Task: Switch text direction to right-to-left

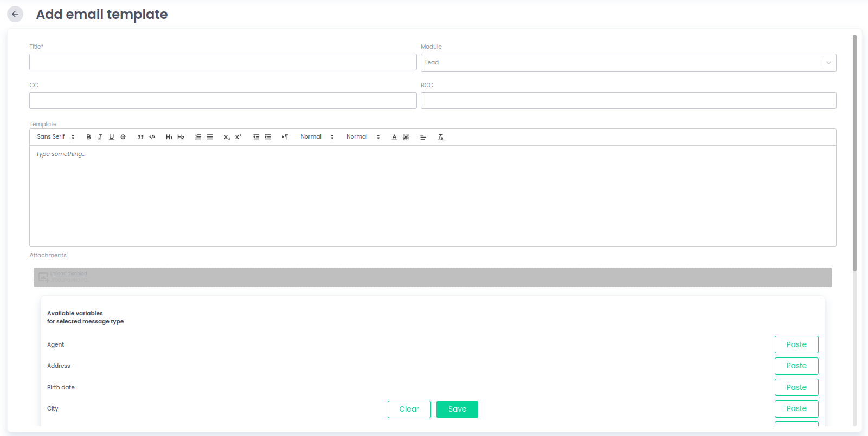Action: (x=285, y=137)
